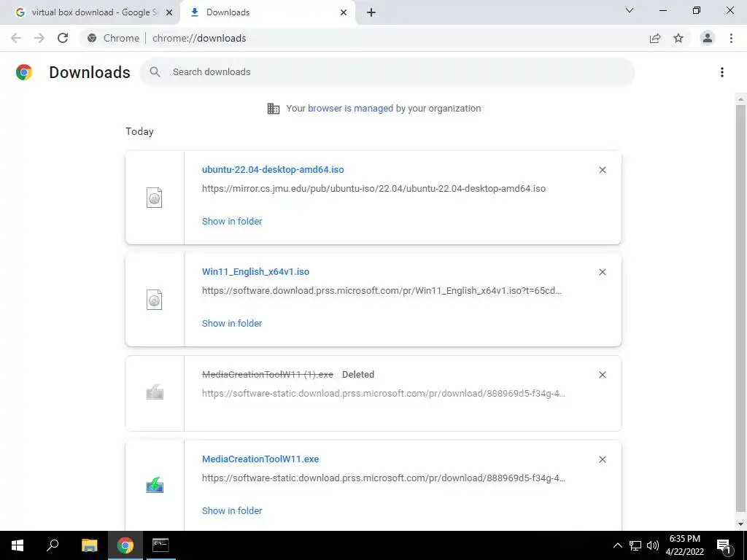747x560 pixels.
Task: Click the Chrome logo beside Downloads heading
Action: 24,72
